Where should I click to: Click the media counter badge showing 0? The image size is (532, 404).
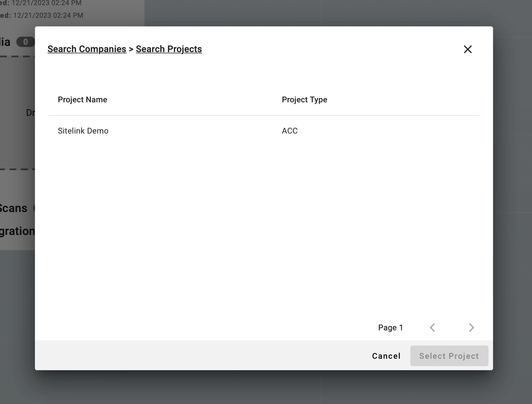pyautogui.click(x=25, y=42)
